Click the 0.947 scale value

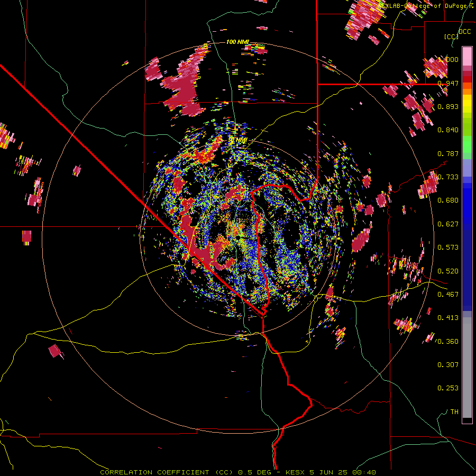(x=448, y=83)
